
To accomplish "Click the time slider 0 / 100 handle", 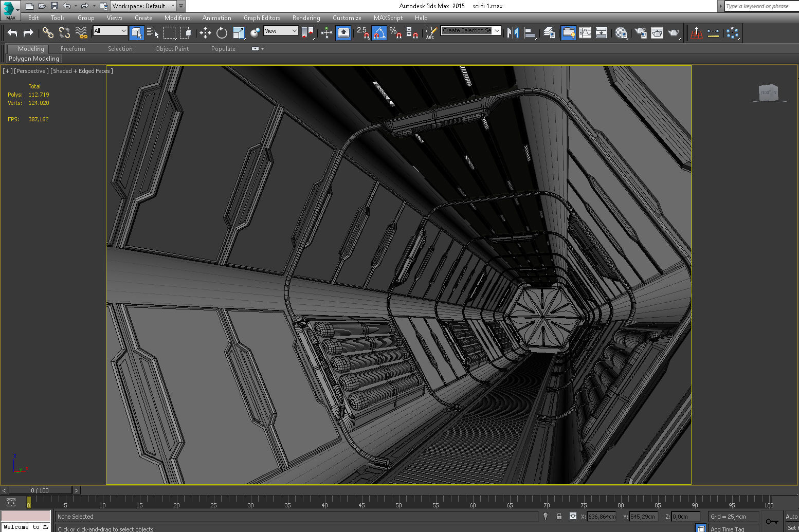I will (40, 490).
